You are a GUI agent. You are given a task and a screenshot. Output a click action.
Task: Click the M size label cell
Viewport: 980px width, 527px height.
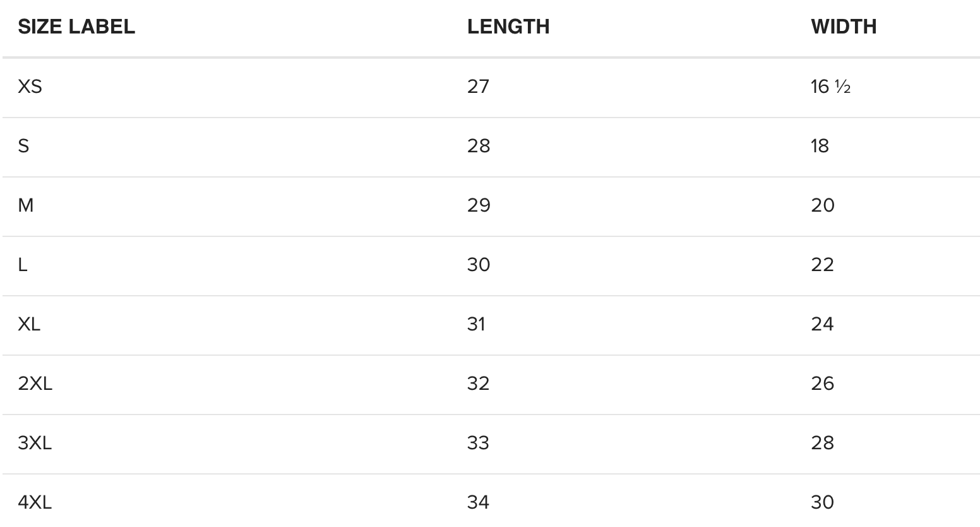26,205
